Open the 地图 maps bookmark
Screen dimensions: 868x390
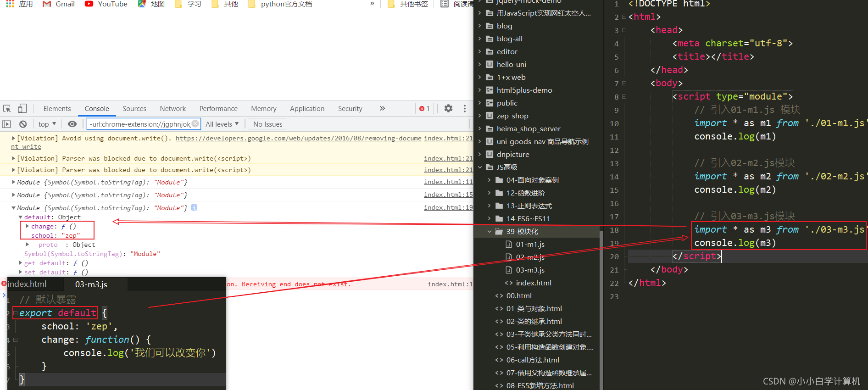tap(151, 4)
